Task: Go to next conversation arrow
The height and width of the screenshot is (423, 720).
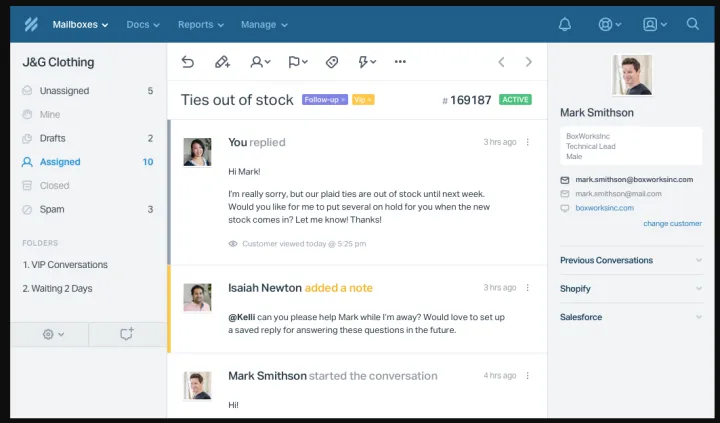Action: [529, 62]
